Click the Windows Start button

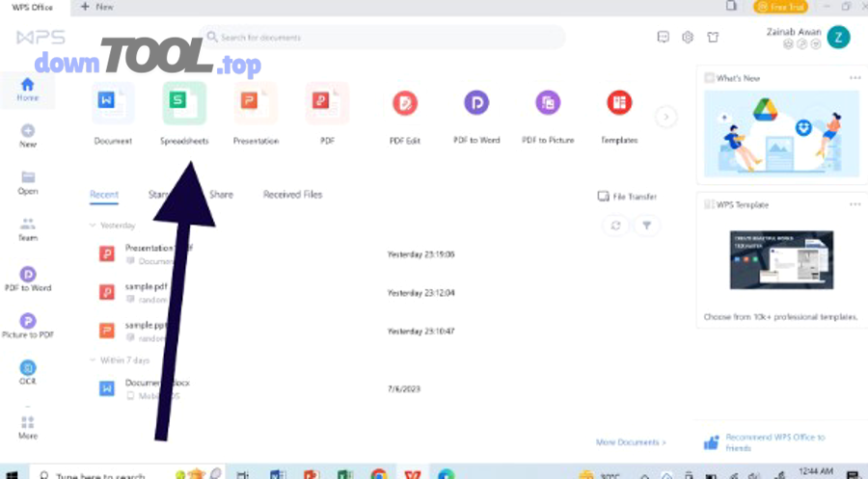[12, 474]
